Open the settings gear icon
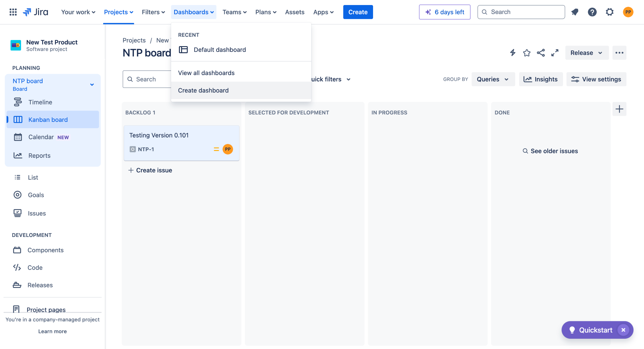This screenshot has width=644, height=349. 610,12
